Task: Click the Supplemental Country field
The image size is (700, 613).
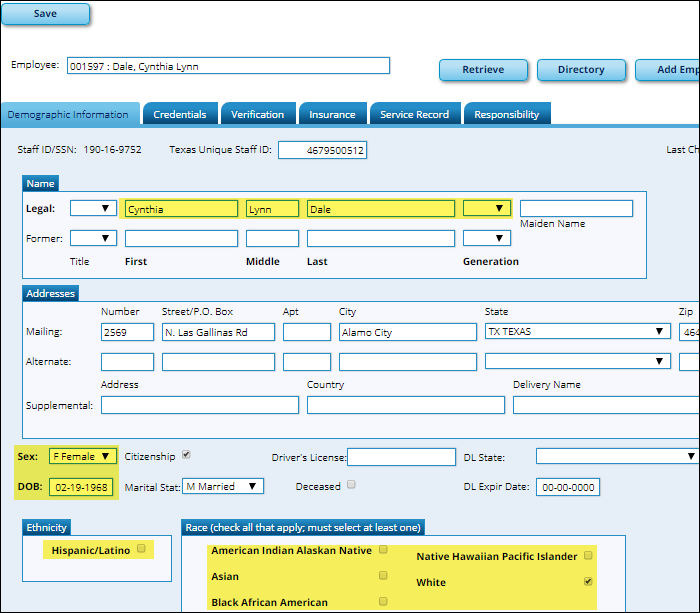Action: pos(406,405)
